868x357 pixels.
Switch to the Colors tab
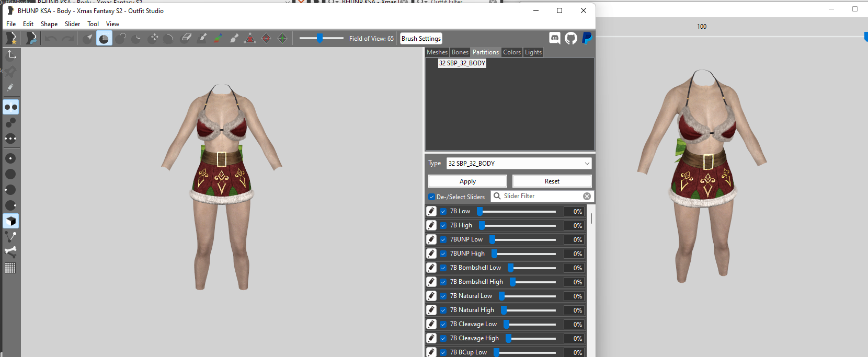click(512, 52)
